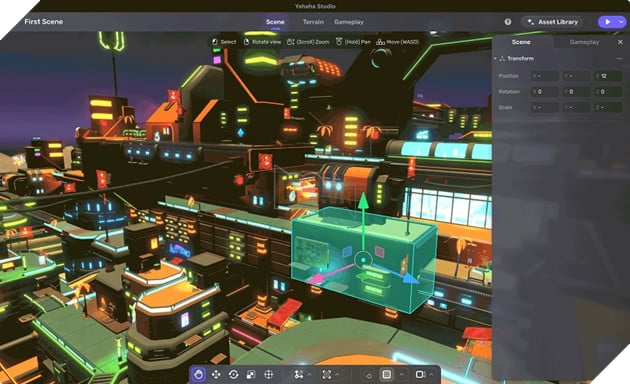The image size is (630, 384).
Task: Open the dropdown next to Play button
Action: (x=621, y=22)
